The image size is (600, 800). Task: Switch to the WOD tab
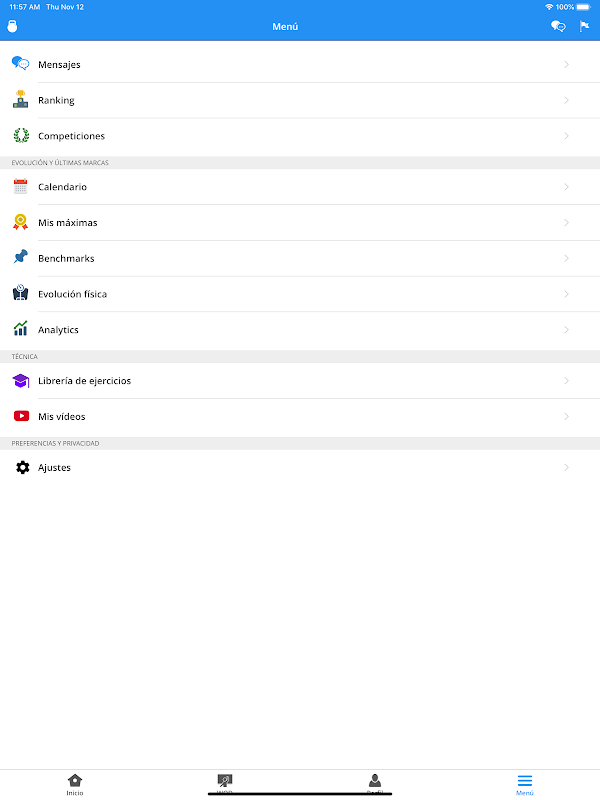pos(225,784)
